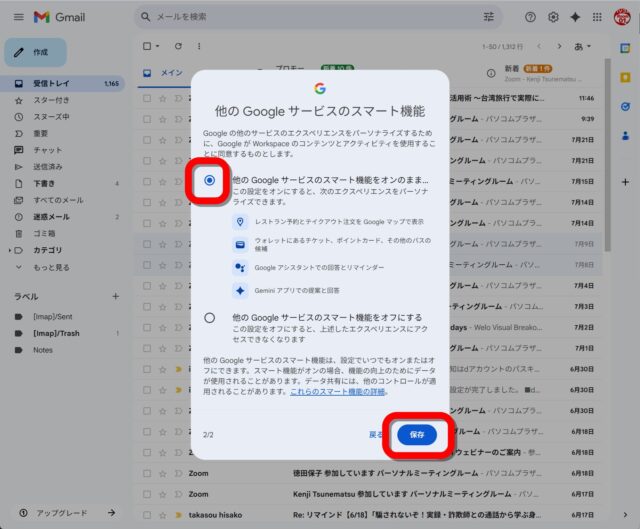Open select-all dropdown arrow

158,46
